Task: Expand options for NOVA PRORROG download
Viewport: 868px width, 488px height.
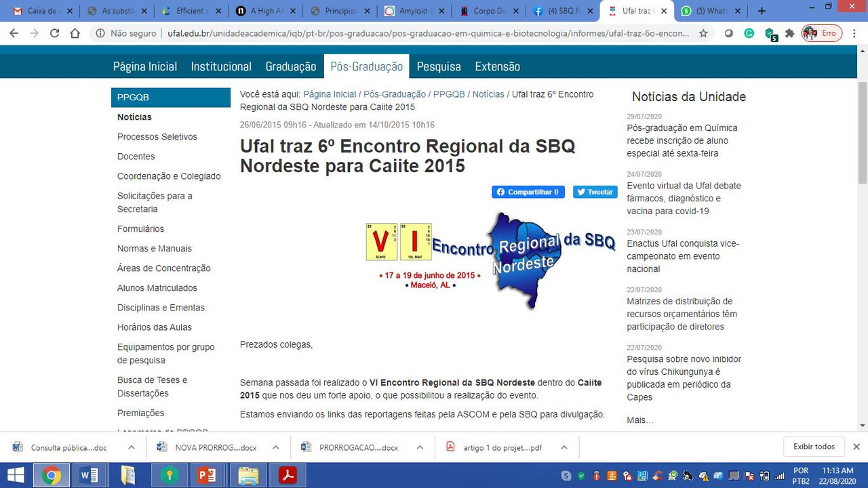Action: 275,447
